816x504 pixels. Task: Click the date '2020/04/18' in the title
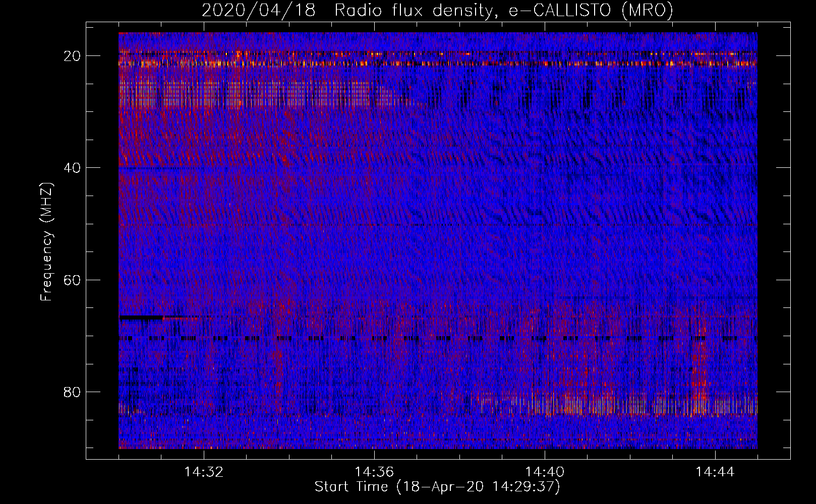[x=259, y=10]
